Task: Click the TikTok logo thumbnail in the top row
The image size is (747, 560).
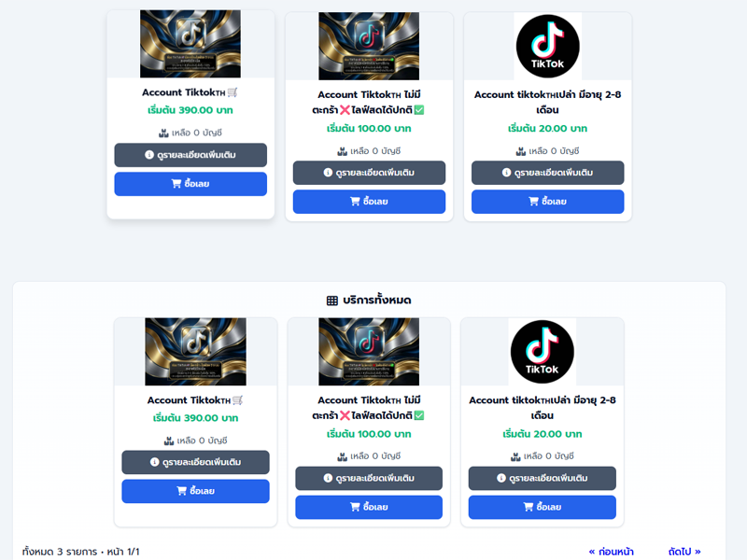Action: point(548,46)
